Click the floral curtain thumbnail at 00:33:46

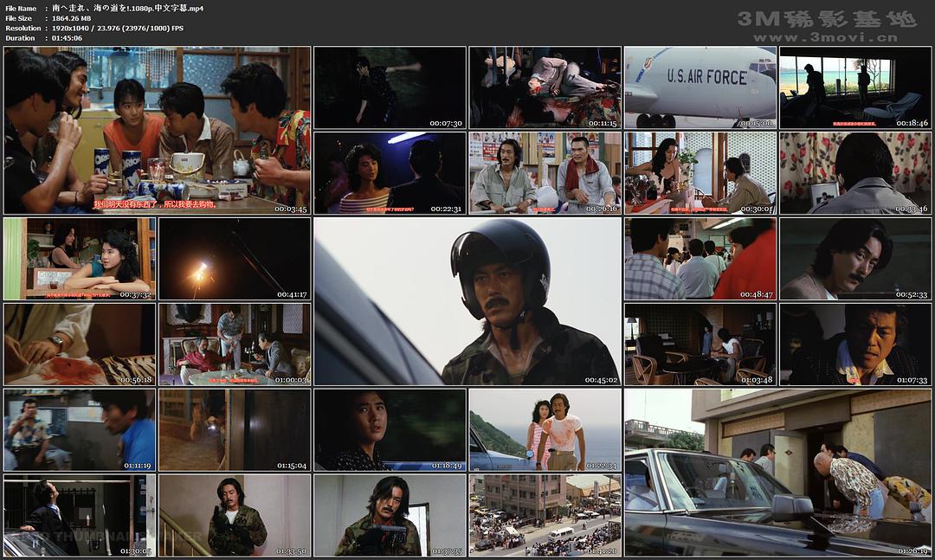pos(855,173)
